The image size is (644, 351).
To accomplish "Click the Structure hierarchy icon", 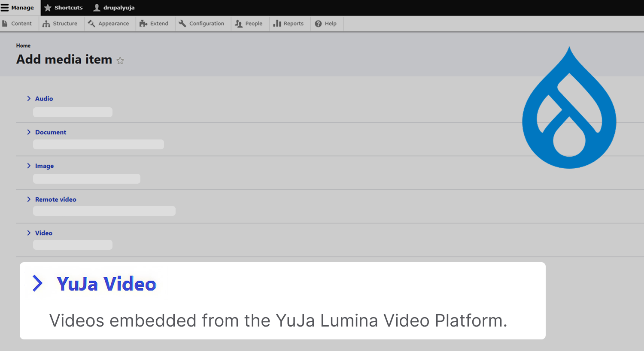I will pos(46,24).
